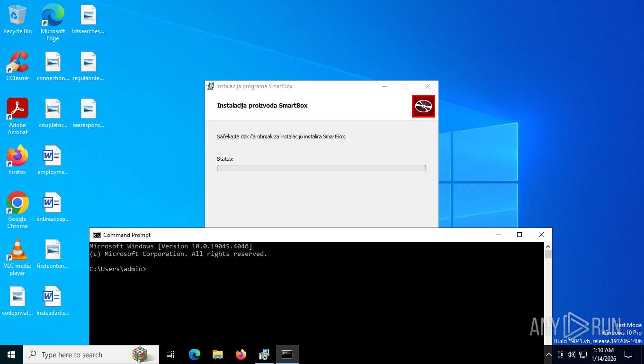Open network settings tray icon
Screen dimensions: 644x364
click(583, 355)
